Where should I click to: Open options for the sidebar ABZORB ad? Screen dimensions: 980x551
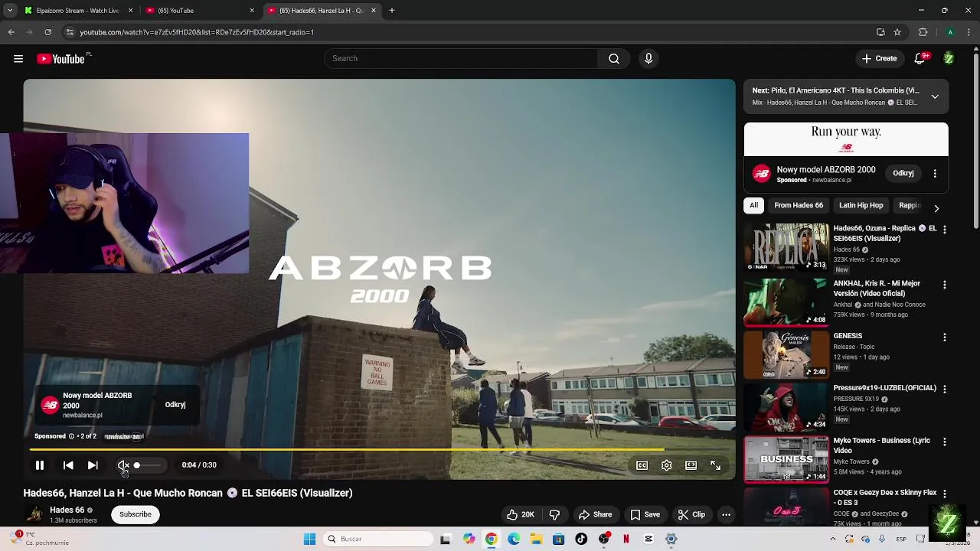(935, 174)
